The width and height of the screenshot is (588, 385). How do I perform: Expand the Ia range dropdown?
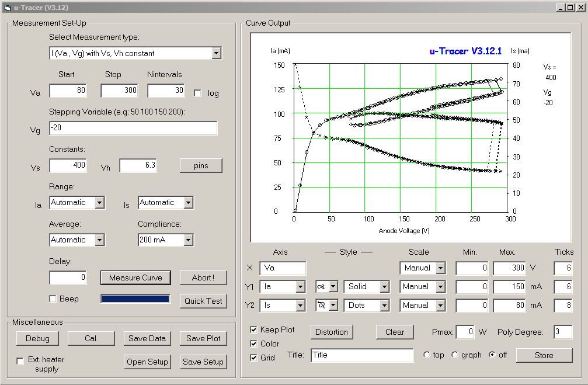[99, 203]
